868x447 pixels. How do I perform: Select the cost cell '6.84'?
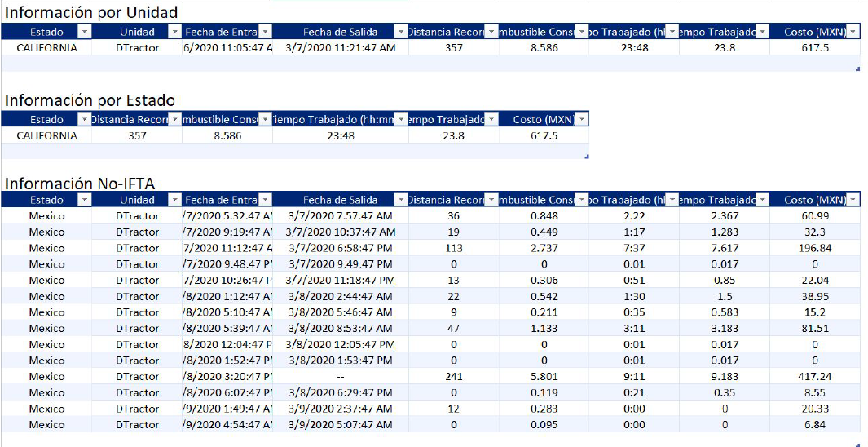pos(815,424)
